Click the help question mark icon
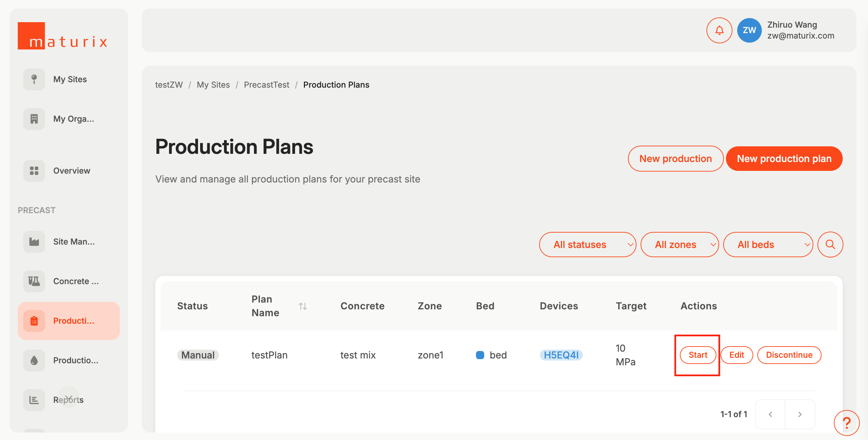 point(846,423)
